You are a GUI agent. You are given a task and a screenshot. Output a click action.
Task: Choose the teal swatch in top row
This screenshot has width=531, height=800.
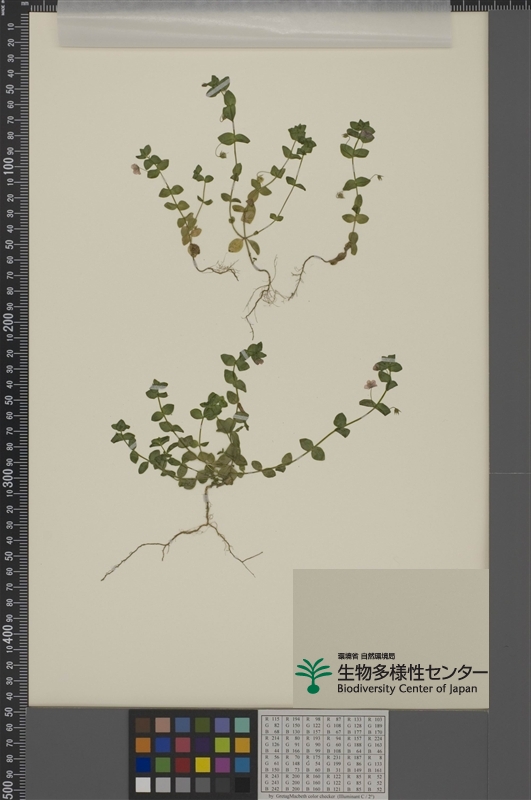tap(242, 725)
